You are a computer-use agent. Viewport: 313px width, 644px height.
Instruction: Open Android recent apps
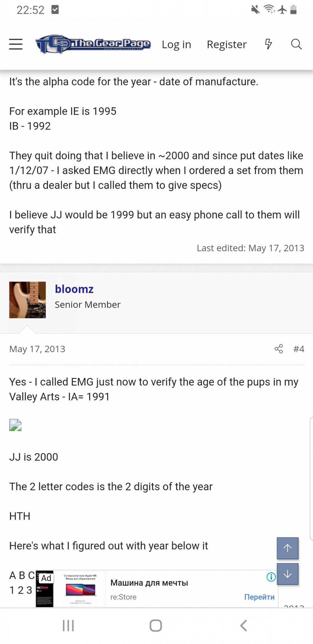click(x=68, y=625)
